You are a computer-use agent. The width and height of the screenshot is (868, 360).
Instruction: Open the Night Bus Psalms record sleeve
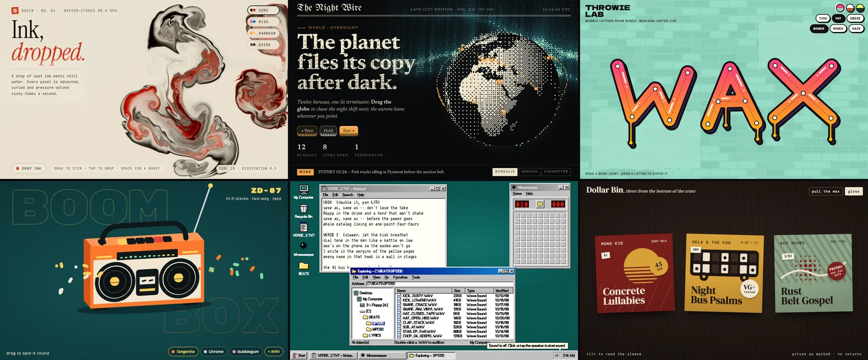pos(724,274)
